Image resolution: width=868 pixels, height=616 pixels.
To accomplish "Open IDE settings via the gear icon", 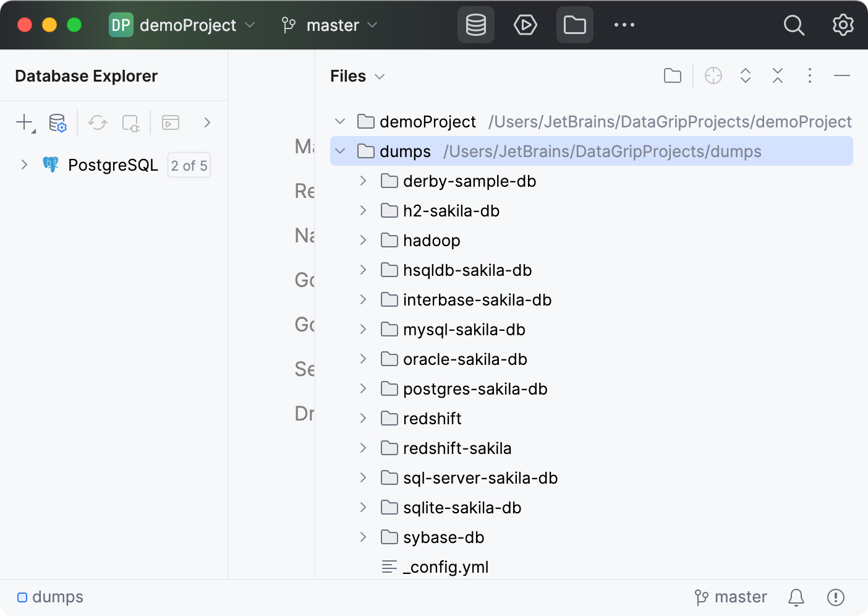I will pyautogui.click(x=842, y=25).
